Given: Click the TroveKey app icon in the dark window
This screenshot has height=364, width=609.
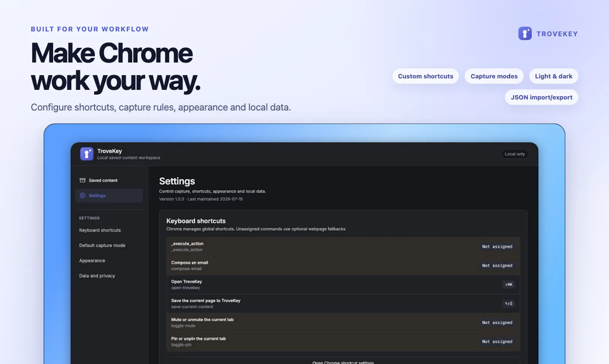Looking at the screenshot, I should (87, 154).
